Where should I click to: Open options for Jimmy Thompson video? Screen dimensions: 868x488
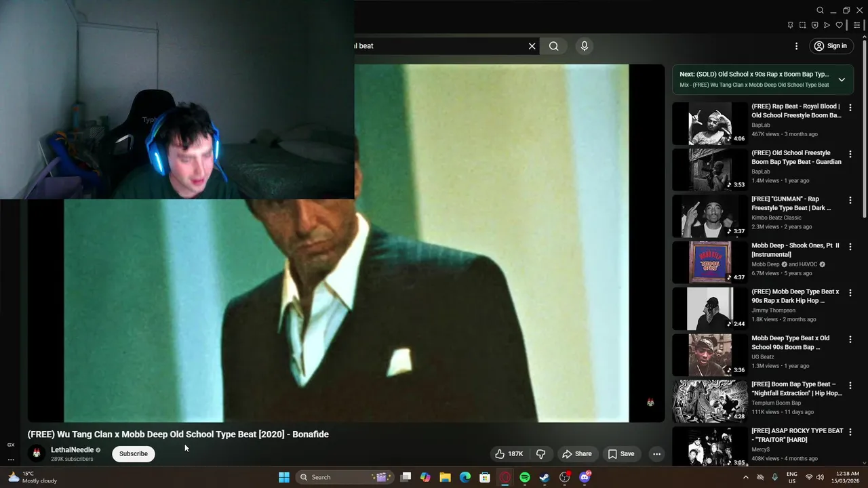coord(850,293)
